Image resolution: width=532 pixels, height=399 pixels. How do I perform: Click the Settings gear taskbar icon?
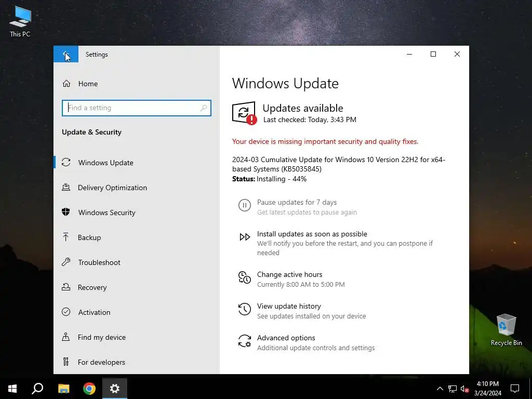[115, 389]
